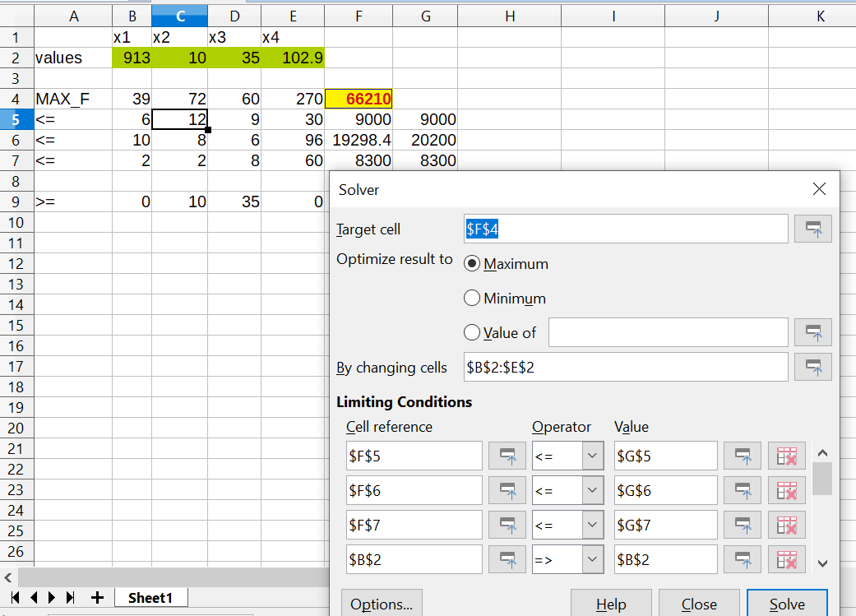The image size is (856, 616).
Task: Remove the $B$2 => $B$2 condition
Action: click(x=787, y=559)
